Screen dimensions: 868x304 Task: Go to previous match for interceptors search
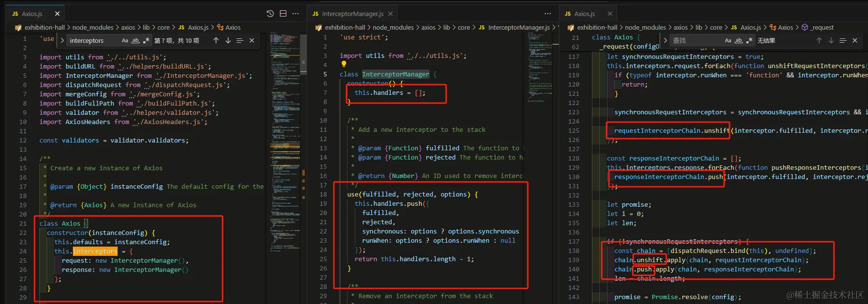[x=216, y=40]
